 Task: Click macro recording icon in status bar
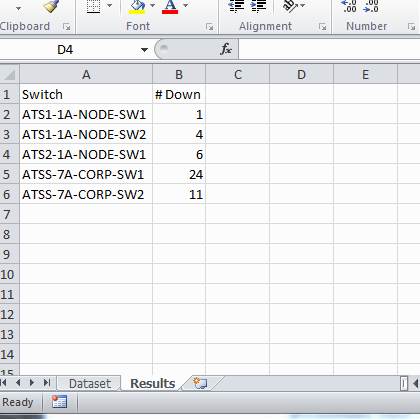(59, 402)
